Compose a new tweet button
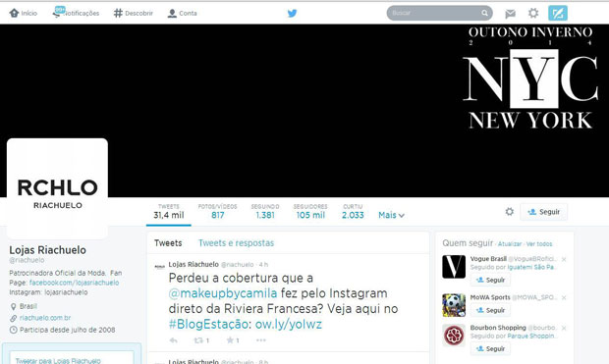This screenshot has width=609, height=364. [558, 13]
